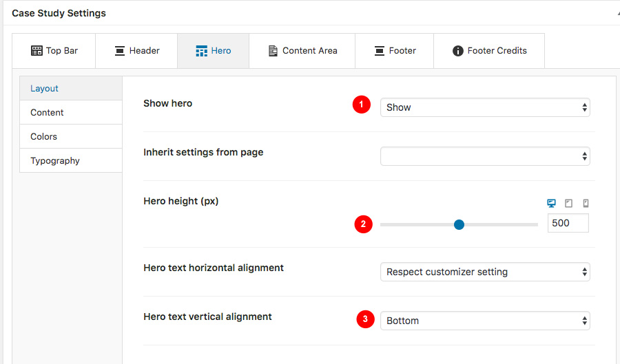This screenshot has width=620, height=364.
Task: Click the Footer tab icon
Action: coord(380,50)
